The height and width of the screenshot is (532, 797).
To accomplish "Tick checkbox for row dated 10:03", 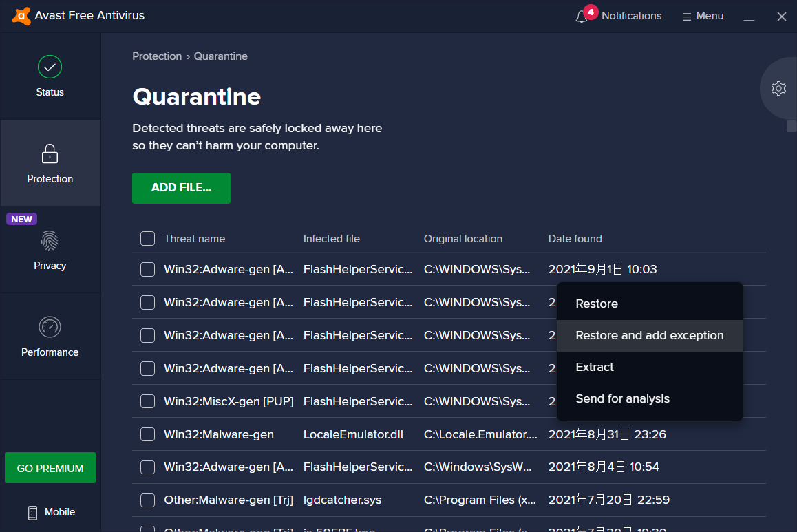I will tap(147, 269).
